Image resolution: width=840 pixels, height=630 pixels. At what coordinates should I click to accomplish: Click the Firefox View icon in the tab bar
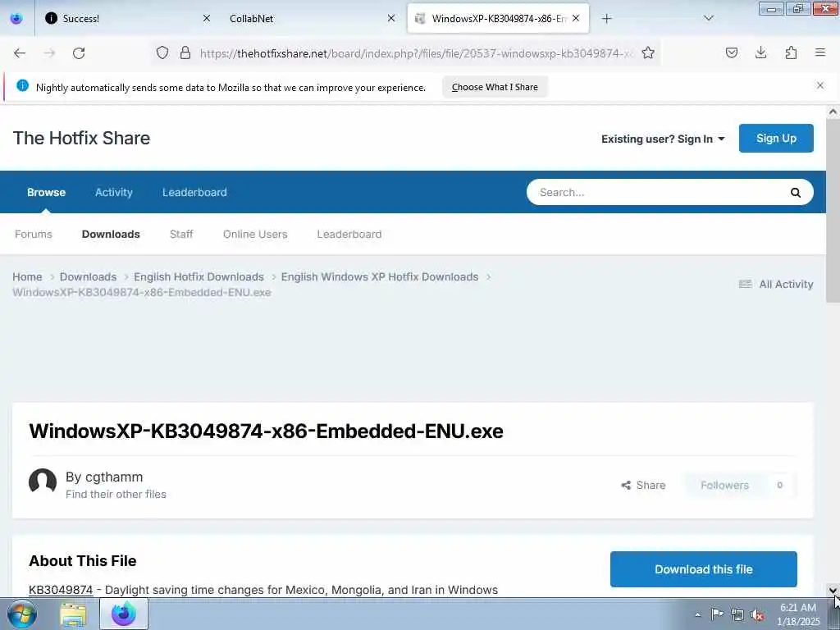(x=16, y=18)
